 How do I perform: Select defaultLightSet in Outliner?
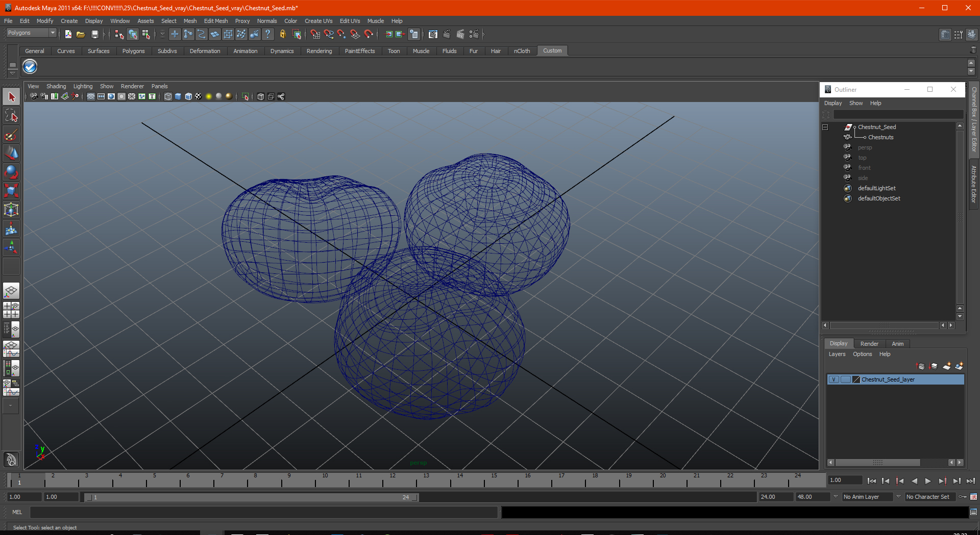876,188
